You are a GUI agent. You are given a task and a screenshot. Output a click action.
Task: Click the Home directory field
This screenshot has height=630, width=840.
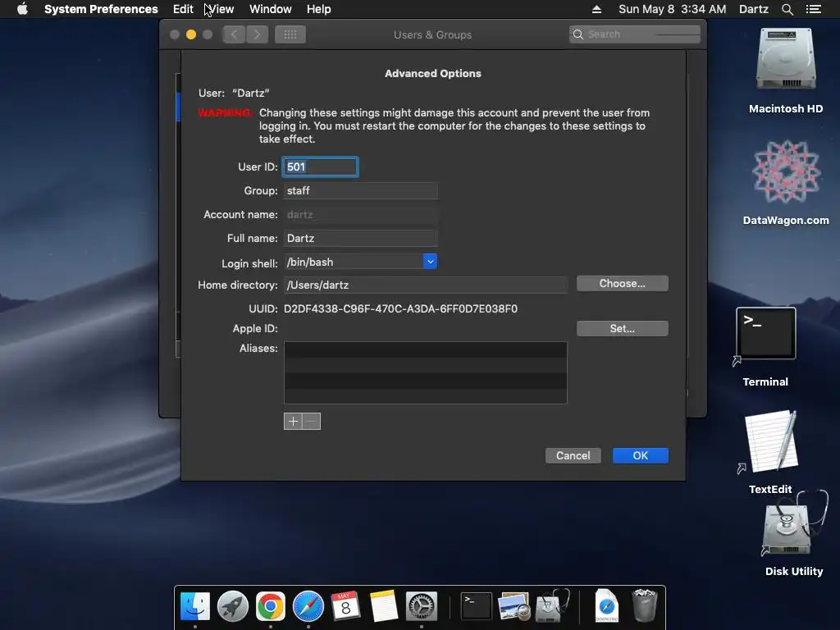(426, 285)
